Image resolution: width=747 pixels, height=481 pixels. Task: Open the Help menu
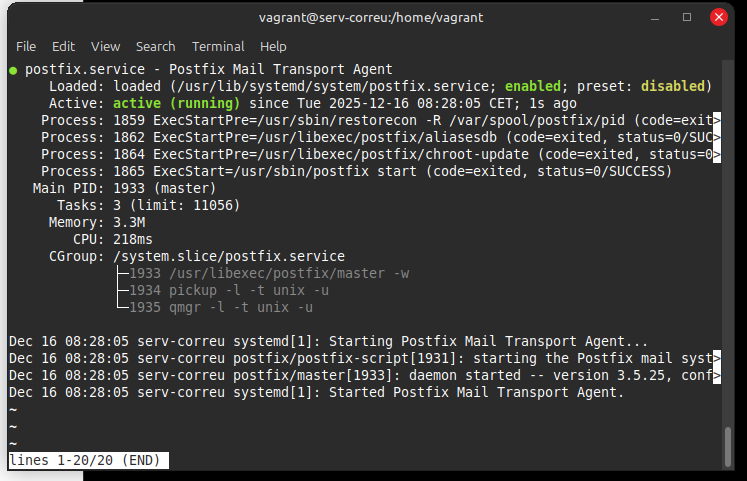tap(273, 46)
